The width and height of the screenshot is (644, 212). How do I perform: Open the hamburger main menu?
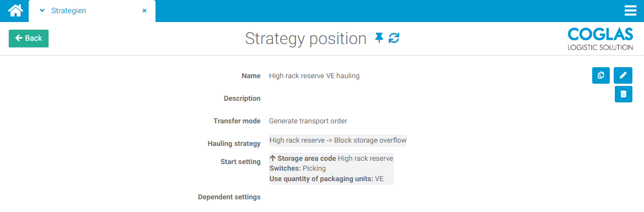(x=630, y=10)
